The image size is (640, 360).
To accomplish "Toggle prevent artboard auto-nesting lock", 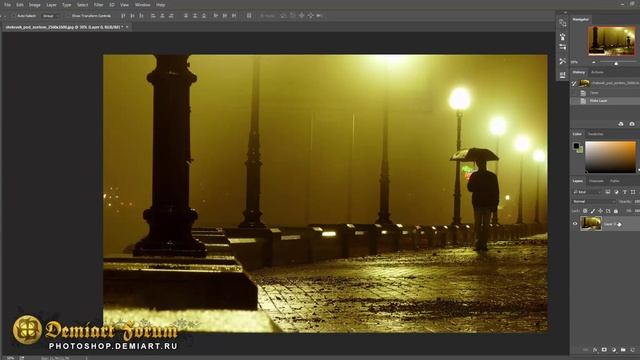I will (x=608, y=211).
